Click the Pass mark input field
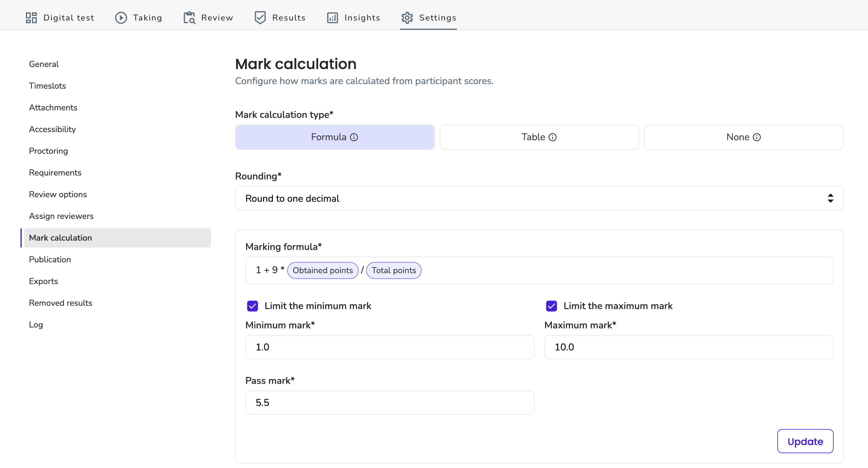Viewport: 868px width, 468px height. click(390, 403)
